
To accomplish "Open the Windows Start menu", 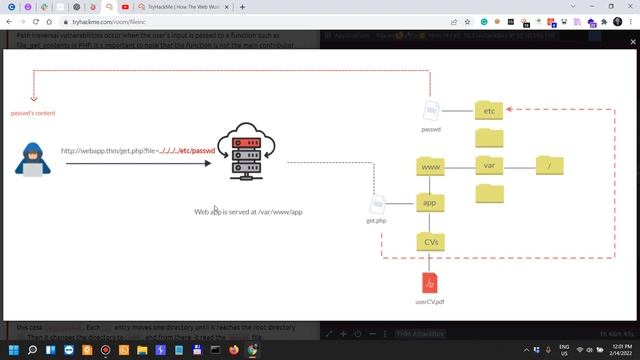I will tap(13, 350).
